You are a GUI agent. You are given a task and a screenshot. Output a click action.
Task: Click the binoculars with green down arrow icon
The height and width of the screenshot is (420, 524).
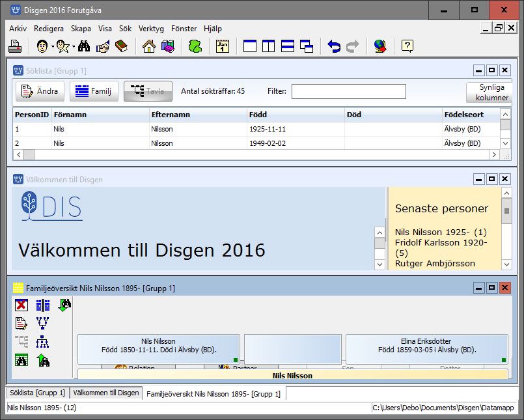[x=64, y=305]
